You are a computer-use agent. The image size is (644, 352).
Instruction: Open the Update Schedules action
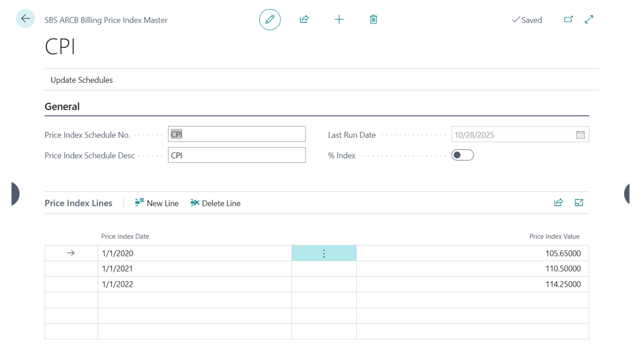[x=82, y=80]
